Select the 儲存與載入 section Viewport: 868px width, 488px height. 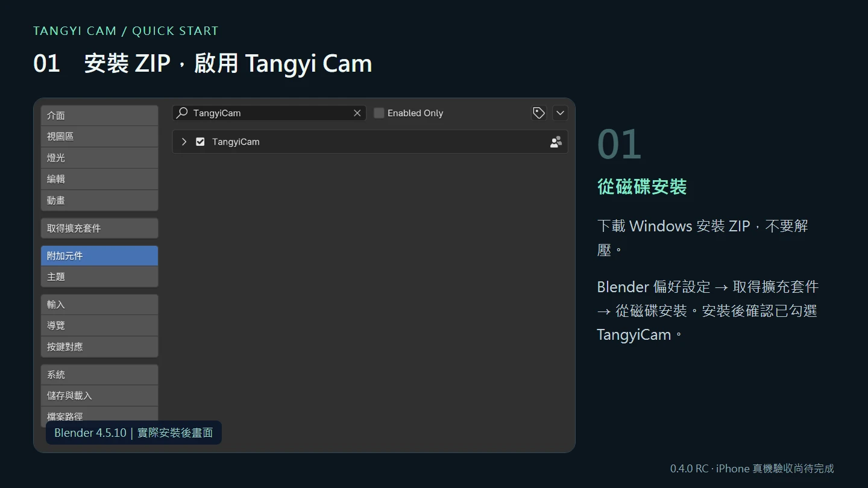pos(99,395)
